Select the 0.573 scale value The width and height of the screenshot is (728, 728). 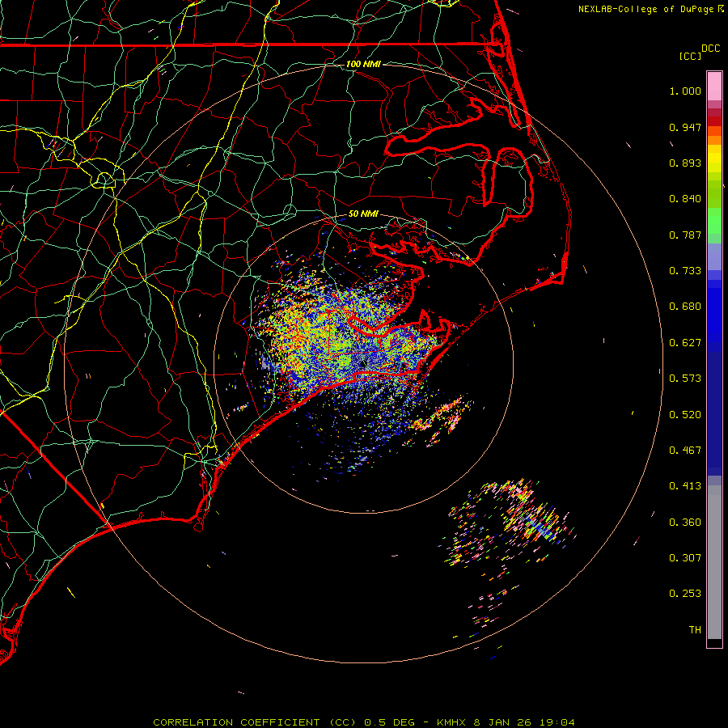tap(685, 379)
